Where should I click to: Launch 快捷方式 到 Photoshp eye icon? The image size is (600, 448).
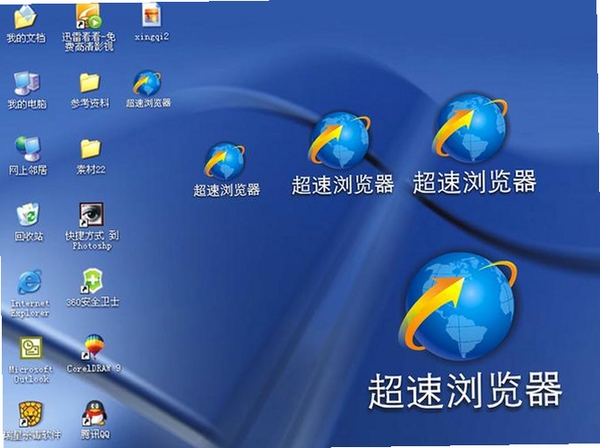coord(91,215)
